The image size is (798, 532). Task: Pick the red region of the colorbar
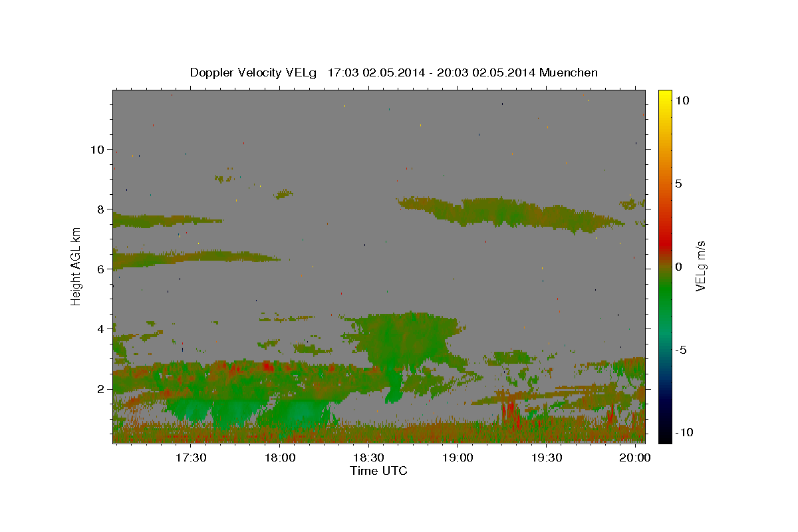(x=665, y=243)
